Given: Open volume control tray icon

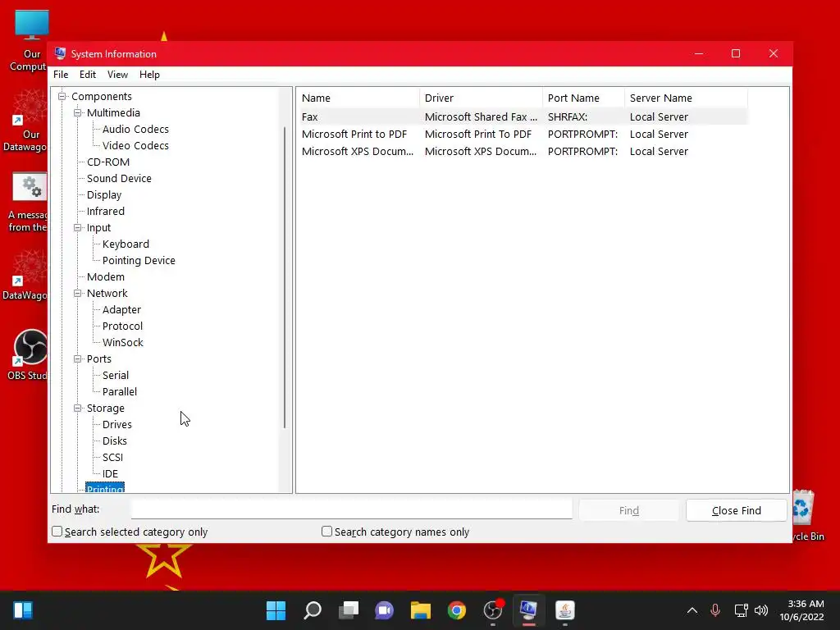Looking at the screenshot, I should click(760, 610).
